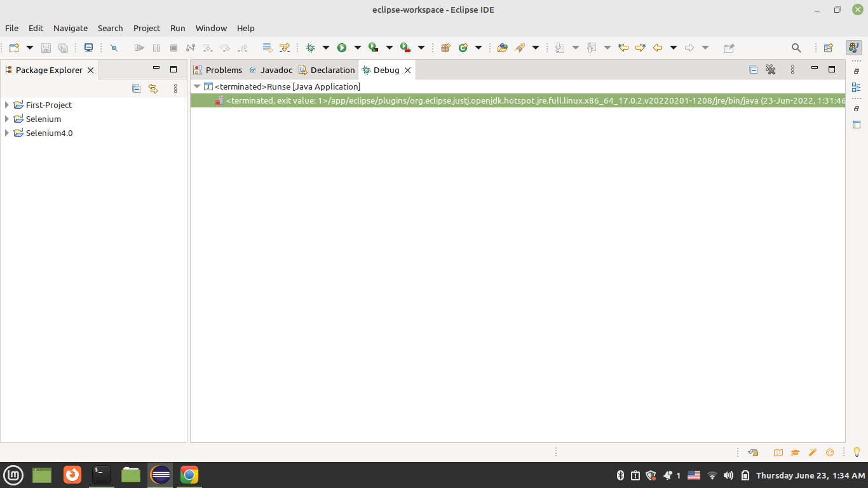Click the New Java Package icon

(445, 48)
